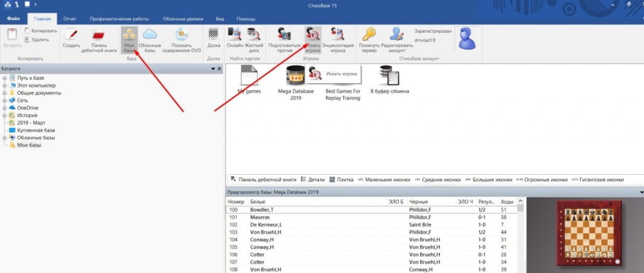Switch view to Плитка

click(341, 180)
